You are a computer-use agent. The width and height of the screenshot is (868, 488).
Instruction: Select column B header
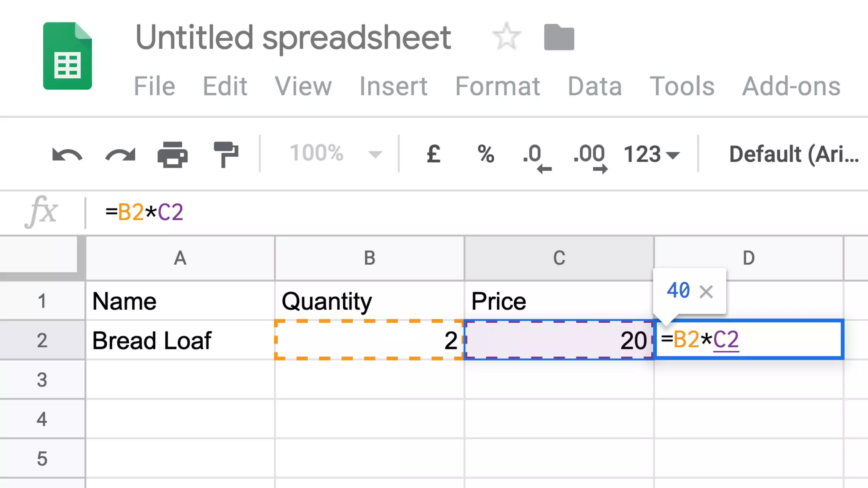coord(370,258)
